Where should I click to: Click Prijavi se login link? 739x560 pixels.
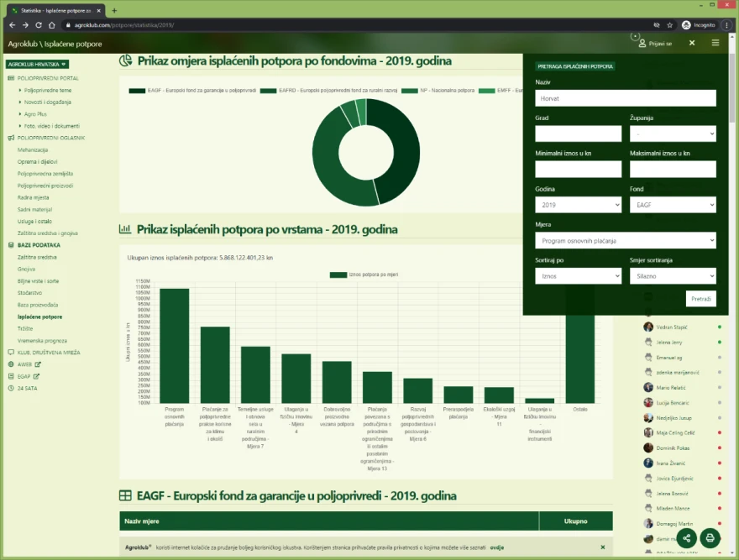[660, 44]
